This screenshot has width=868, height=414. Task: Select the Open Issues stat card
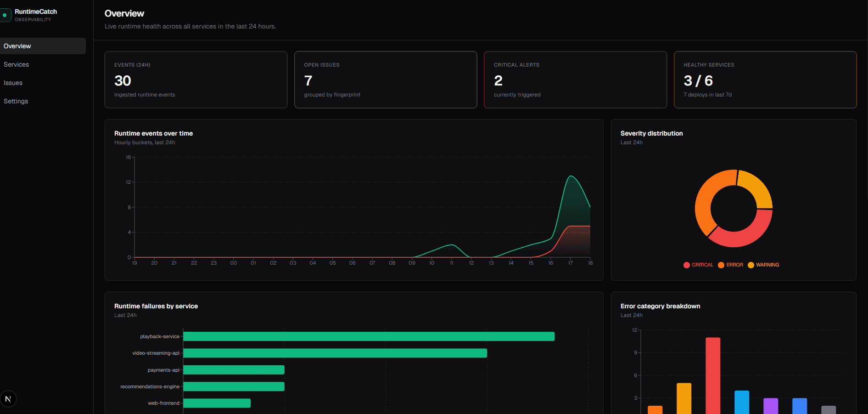pyautogui.click(x=386, y=79)
